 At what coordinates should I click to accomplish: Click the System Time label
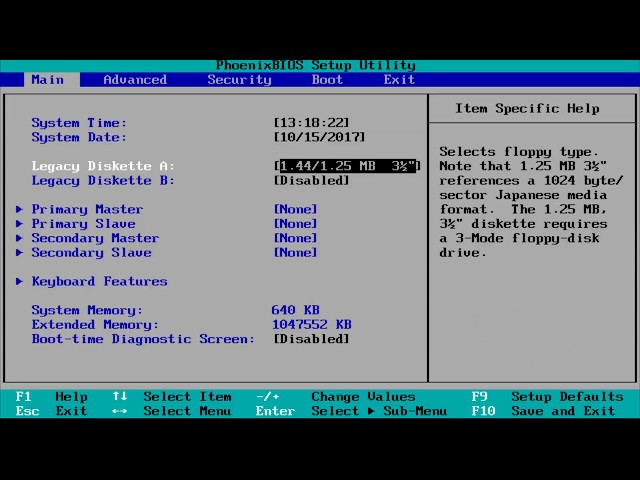(x=79, y=123)
